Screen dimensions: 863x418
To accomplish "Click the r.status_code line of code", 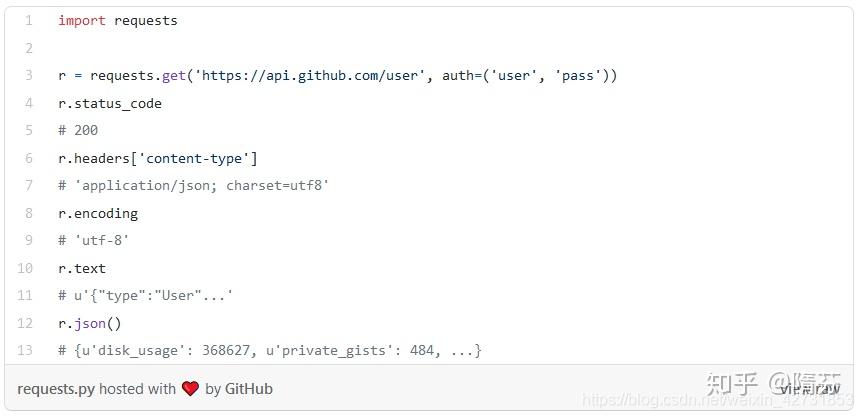I will [x=110, y=103].
